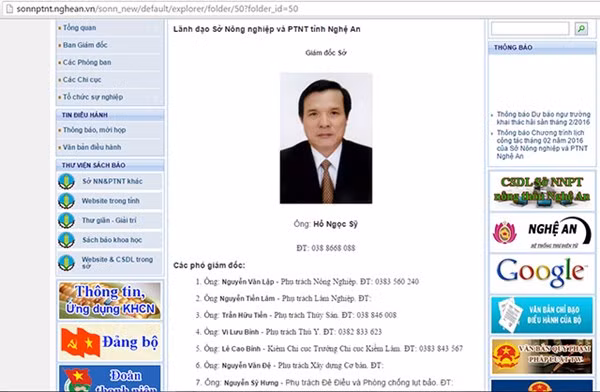This screenshot has height=392, width=600.
Task: Click inside the search text box
Action: (x=530, y=29)
